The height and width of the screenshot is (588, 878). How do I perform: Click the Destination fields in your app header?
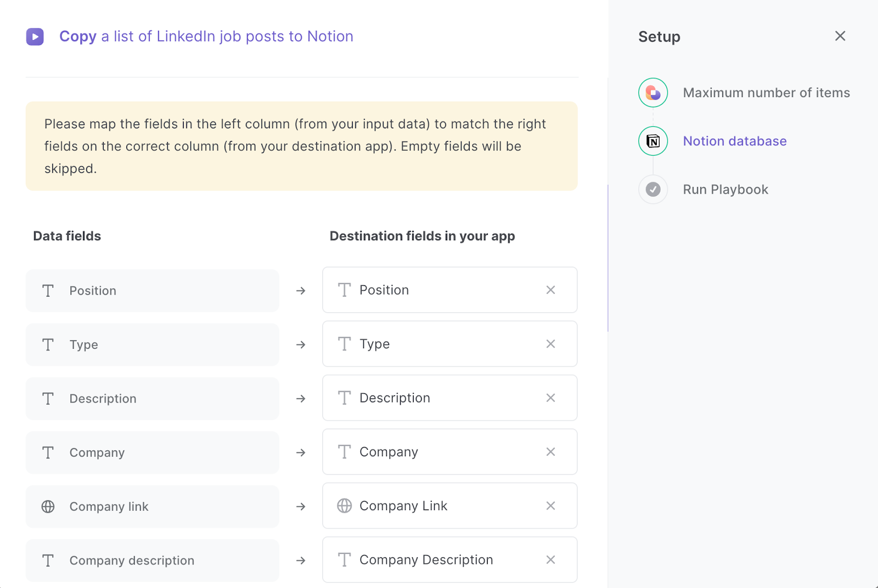point(422,236)
